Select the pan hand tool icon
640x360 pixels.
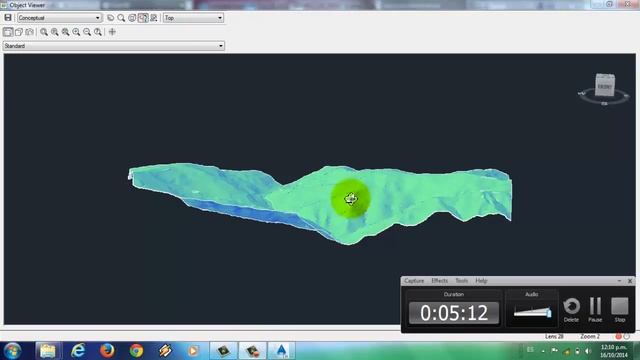(111, 18)
